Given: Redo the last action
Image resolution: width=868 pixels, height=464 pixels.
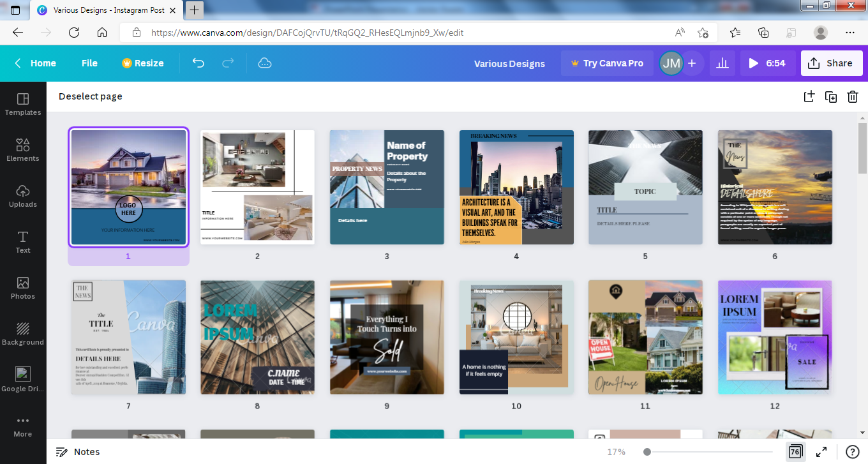Looking at the screenshot, I should [x=228, y=63].
